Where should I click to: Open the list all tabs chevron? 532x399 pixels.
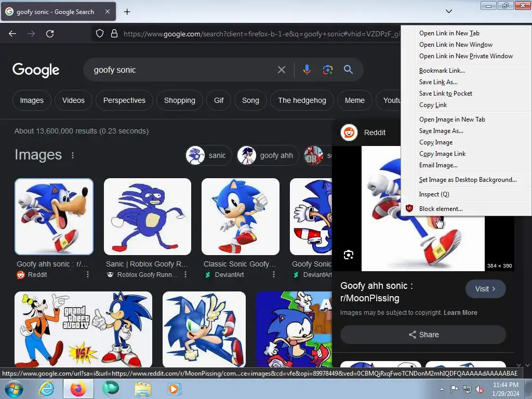coord(448,11)
